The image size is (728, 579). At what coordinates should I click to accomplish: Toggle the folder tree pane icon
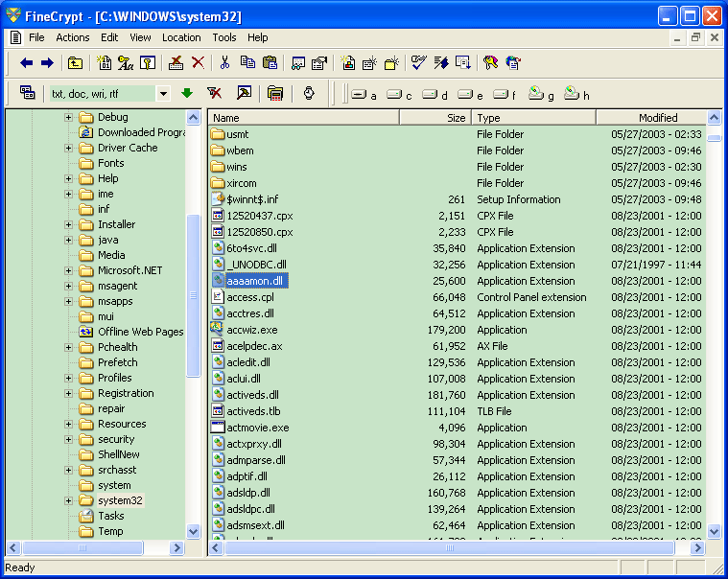tap(28, 93)
